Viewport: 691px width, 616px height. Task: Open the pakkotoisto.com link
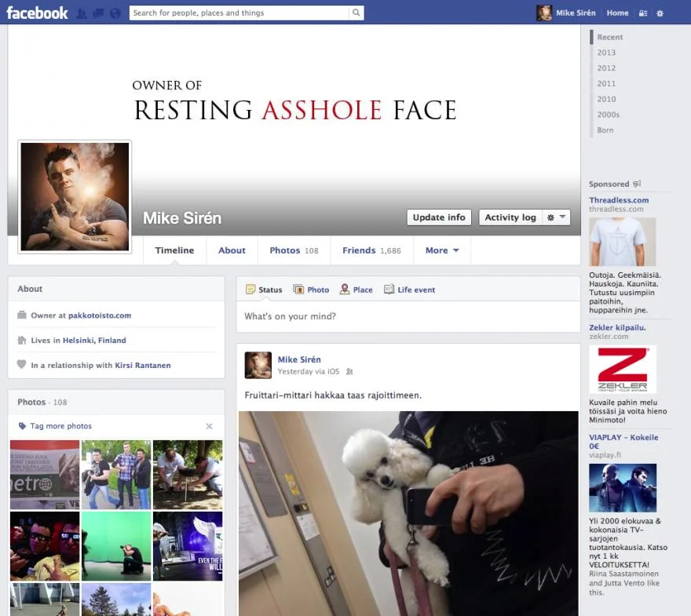click(100, 315)
